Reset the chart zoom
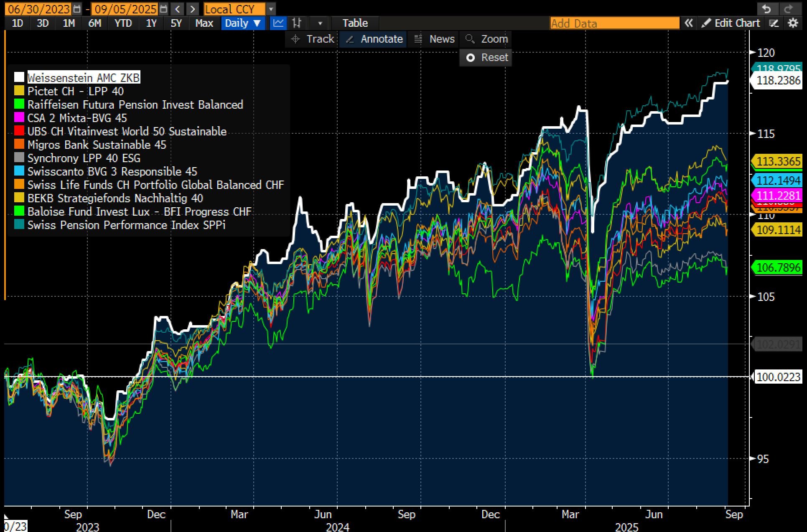 pyautogui.click(x=486, y=57)
